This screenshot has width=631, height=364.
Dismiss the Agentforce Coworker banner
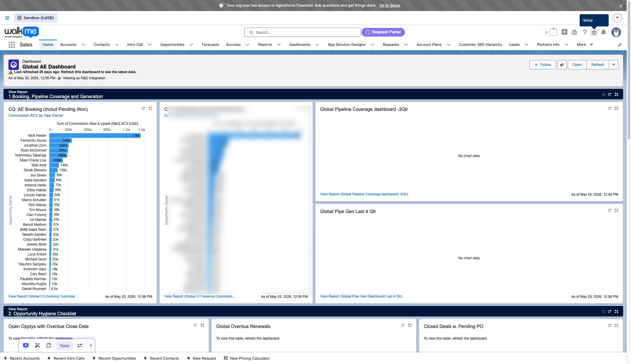(x=621, y=6)
